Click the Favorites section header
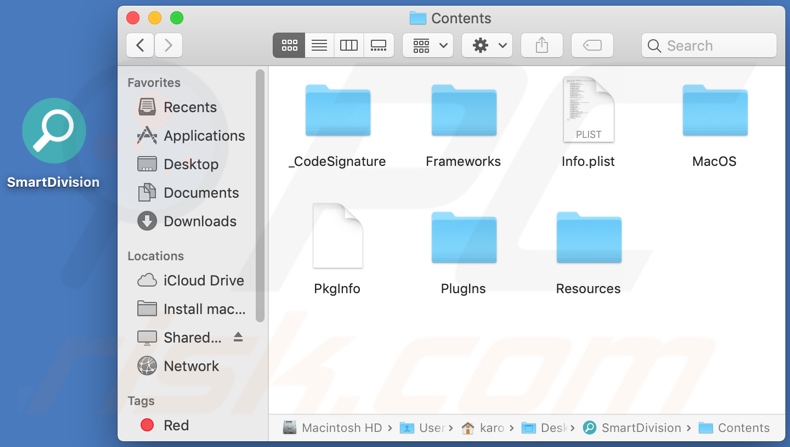 (154, 83)
